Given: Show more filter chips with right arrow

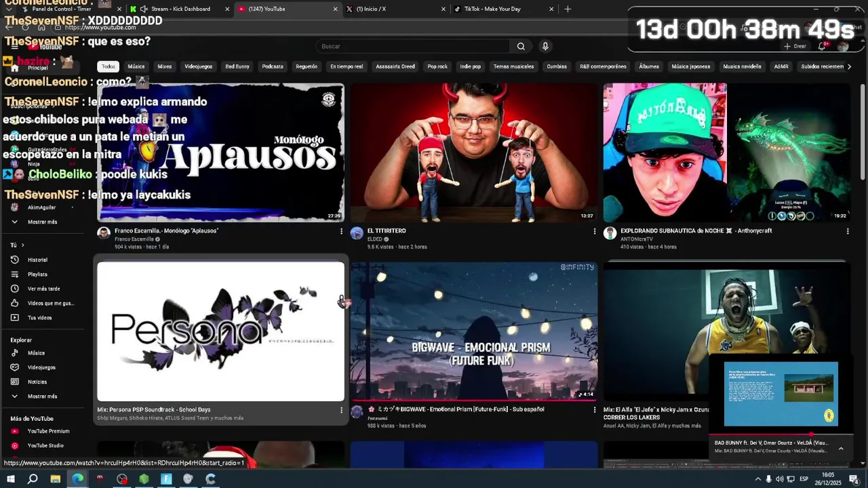Looking at the screenshot, I should [849, 66].
